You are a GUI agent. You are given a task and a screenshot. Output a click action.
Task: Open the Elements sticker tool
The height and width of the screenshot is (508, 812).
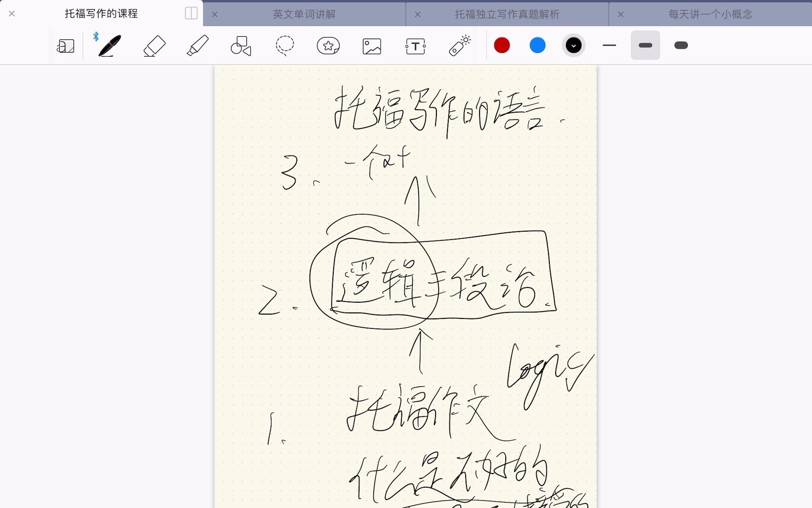328,45
